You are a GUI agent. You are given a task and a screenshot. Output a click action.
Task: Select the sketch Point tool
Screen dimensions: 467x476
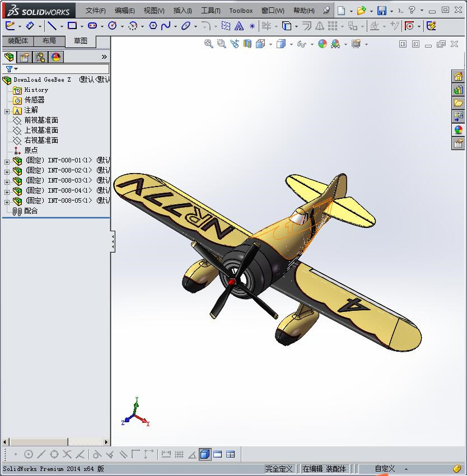click(x=252, y=26)
